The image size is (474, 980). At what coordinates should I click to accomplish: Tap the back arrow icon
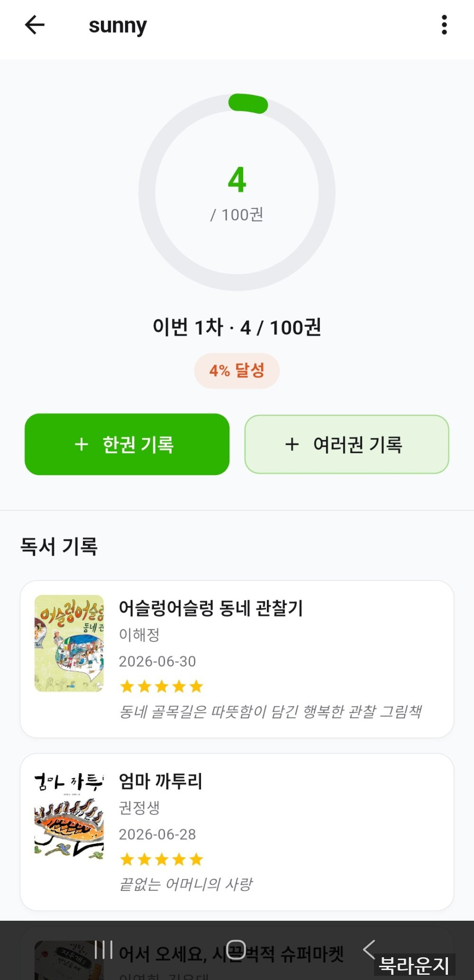tap(35, 25)
